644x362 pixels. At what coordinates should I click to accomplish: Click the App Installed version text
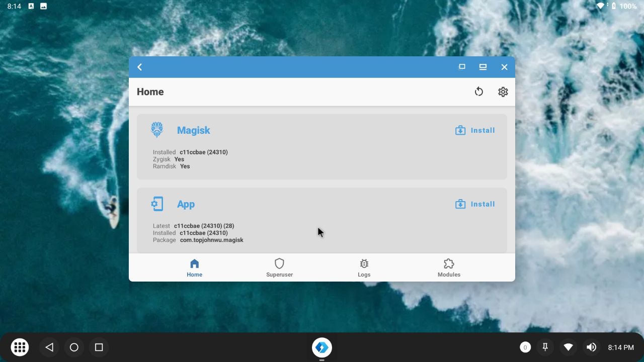[204, 233]
